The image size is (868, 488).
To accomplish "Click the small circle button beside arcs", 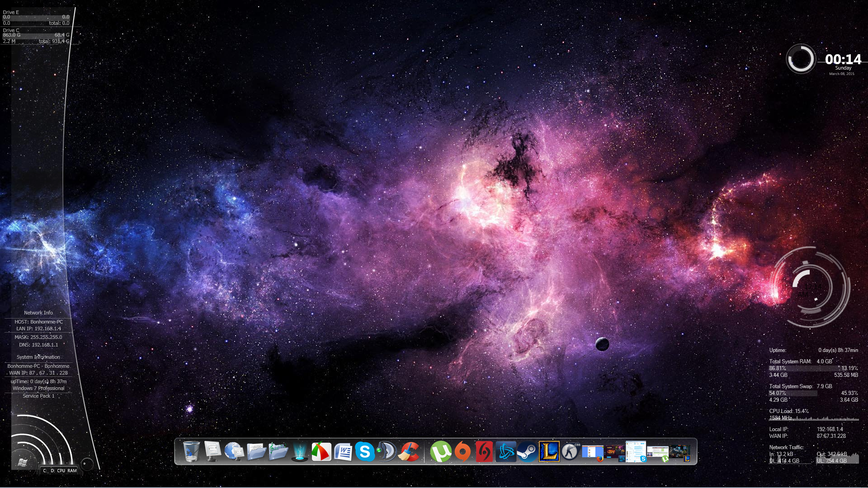I will tap(86, 464).
